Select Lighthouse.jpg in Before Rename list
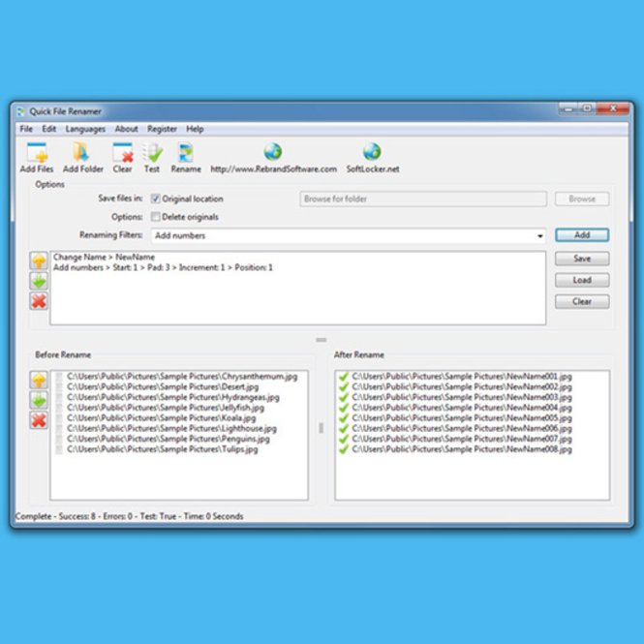The height and width of the screenshot is (644, 644). point(171,428)
